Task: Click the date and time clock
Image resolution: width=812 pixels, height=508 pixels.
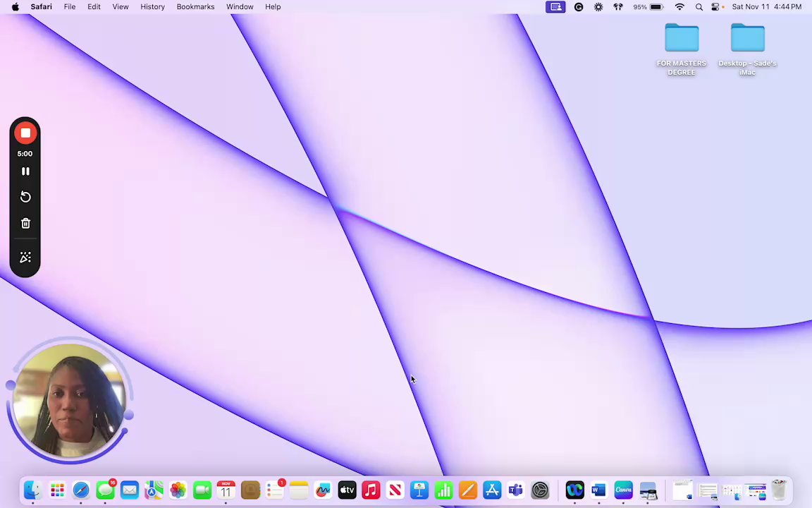Action: click(766, 7)
